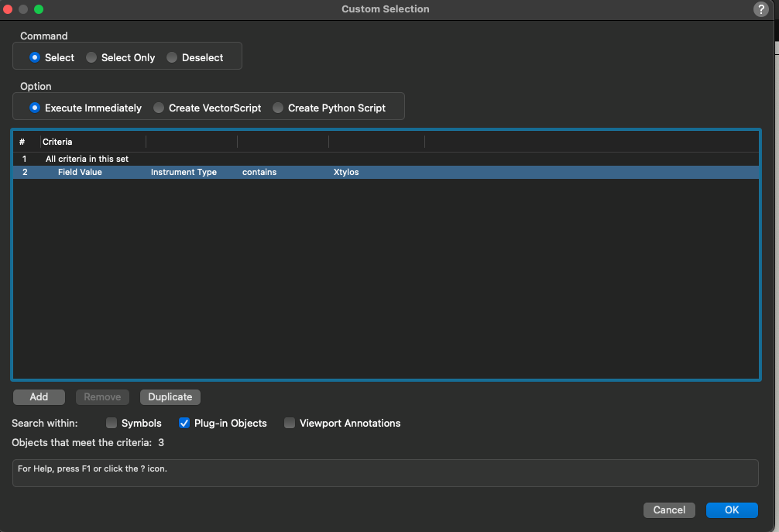Select Create Python Script option
The height and width of the screenshot is (532, 779).
pyautogui.click(x=278, y=108)
